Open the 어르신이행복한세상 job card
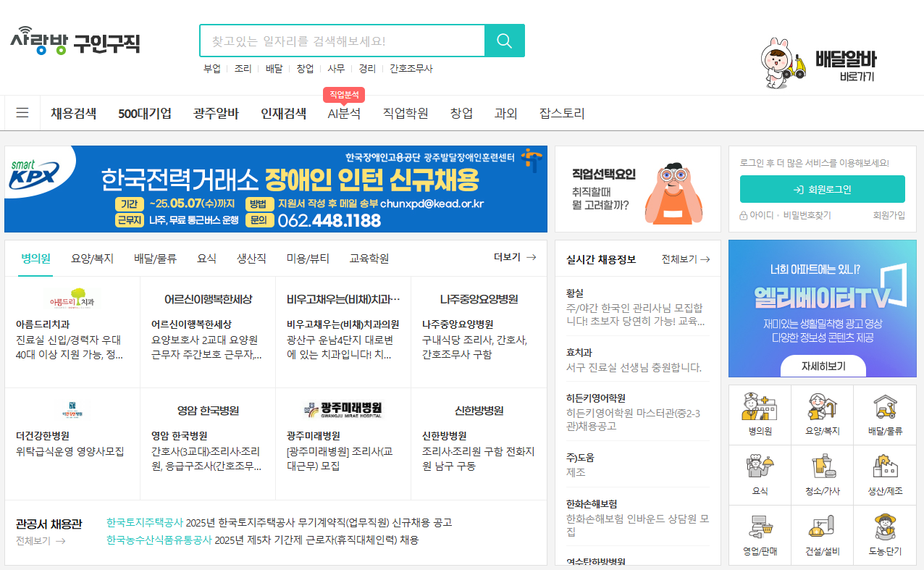The image size is (924, 570). pos(208,332)
